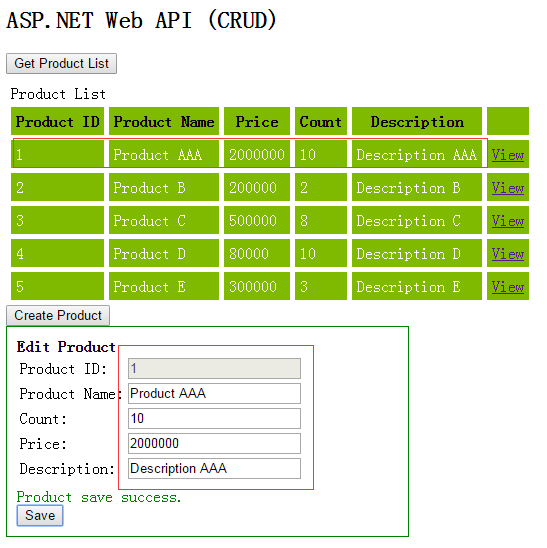This screenshot has height=548, width=547.
Task: Click the 'Description E' cell
Action: (x=417, y=286)
